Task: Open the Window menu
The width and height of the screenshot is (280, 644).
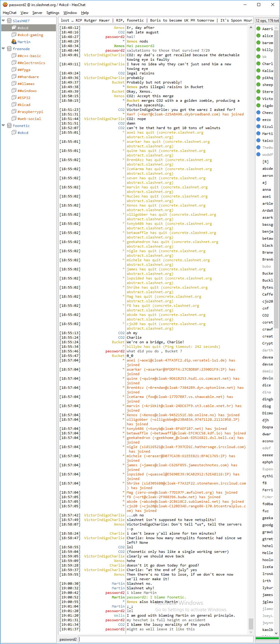Action: (70, 13)
